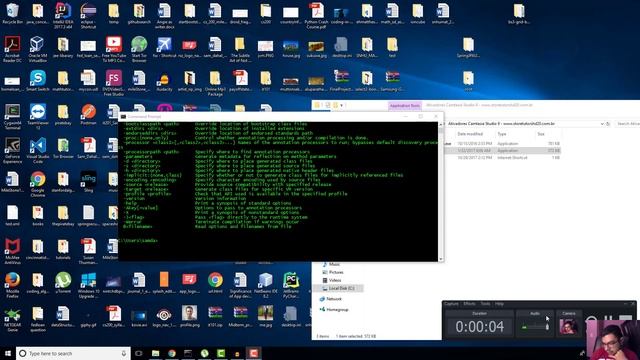The height and width of the screenshot is (360, 640).
Task: Select the Sling desktop icon
Action: tap(88, 182)
